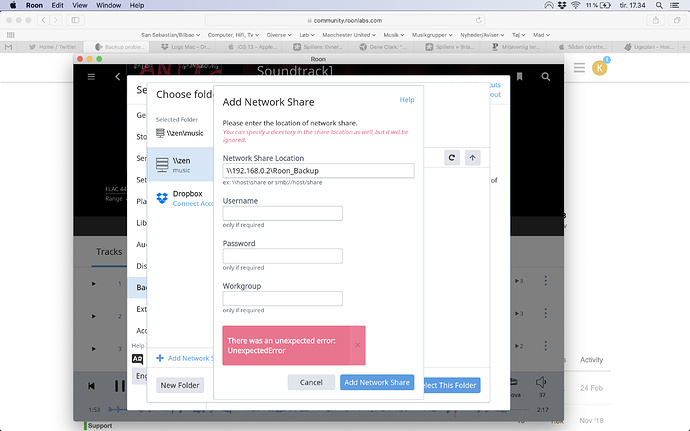Viewport: 690px width, 431px height.
Task: Open the Edit menu
Action: click(x=57, y=5)
